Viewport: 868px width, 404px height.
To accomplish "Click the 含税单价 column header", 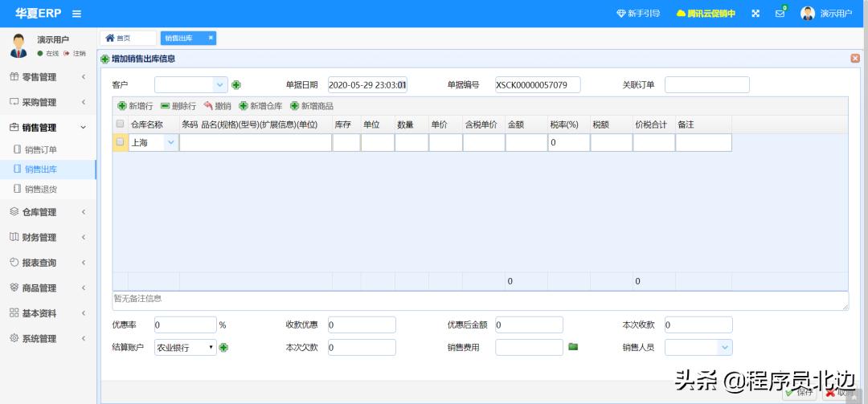I will pos(484,124).
